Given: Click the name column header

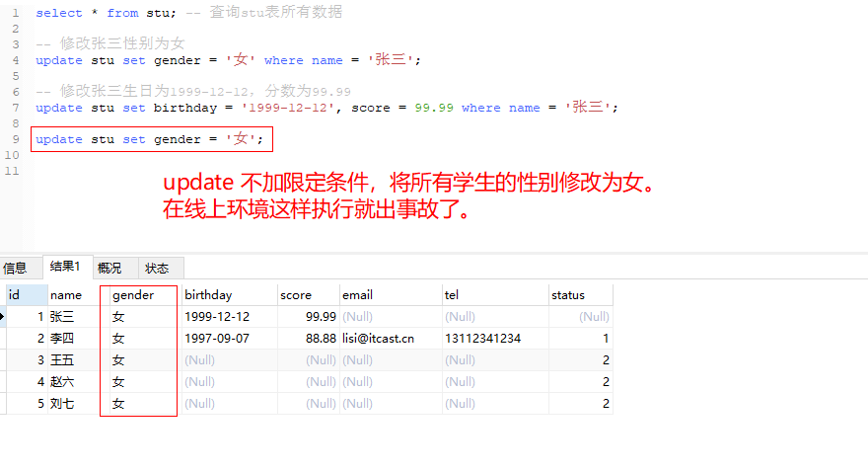Looking at the screenshot, I should click(66, 294).
